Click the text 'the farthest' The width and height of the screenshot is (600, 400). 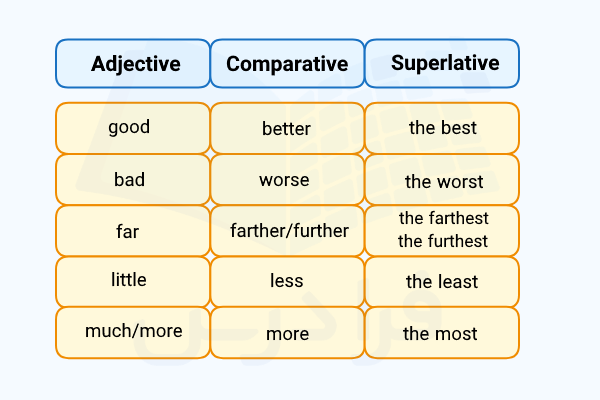443,218
